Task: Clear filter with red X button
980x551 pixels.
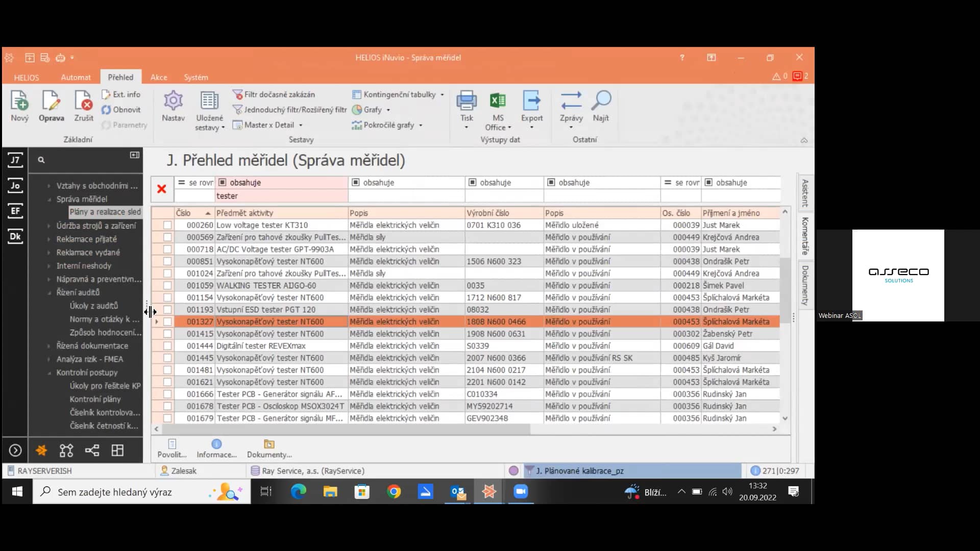Action: (x=162, y=189)
